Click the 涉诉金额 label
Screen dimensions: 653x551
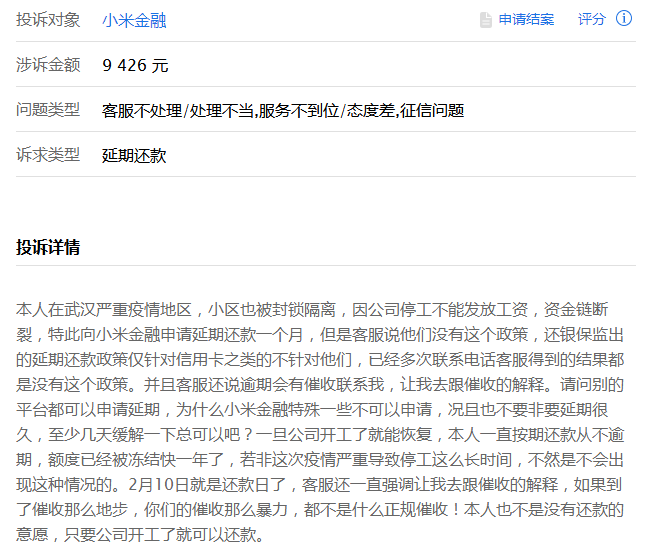tap(48, 65)
